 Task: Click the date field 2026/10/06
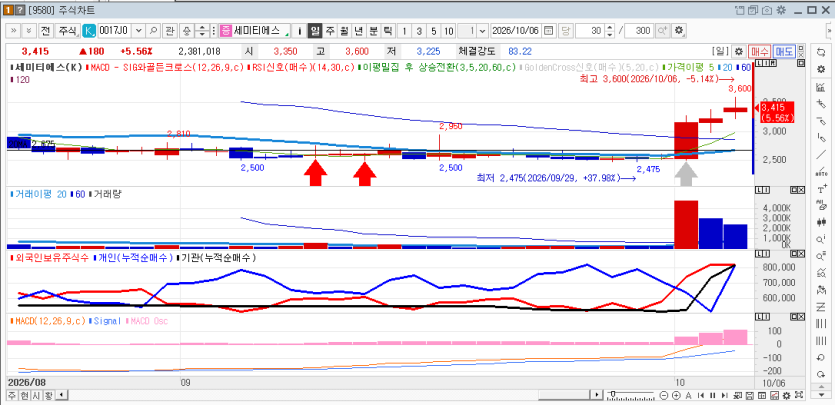(515, 31)
